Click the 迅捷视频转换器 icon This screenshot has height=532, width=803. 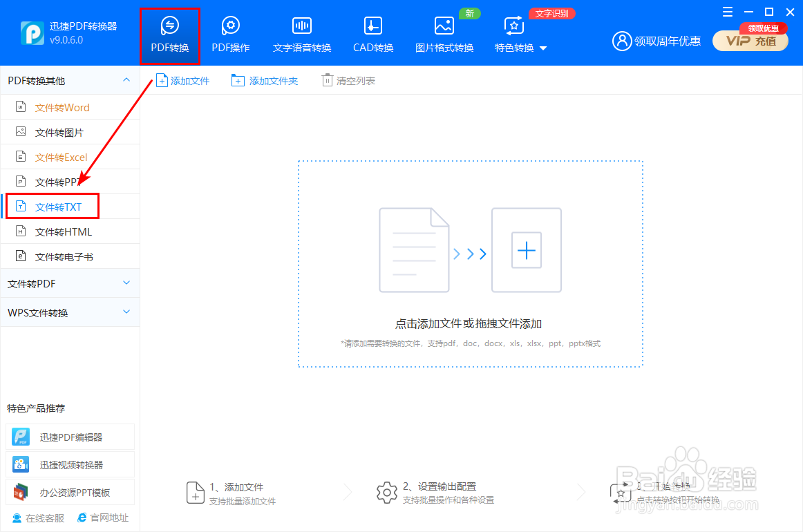tap(21, 464)
